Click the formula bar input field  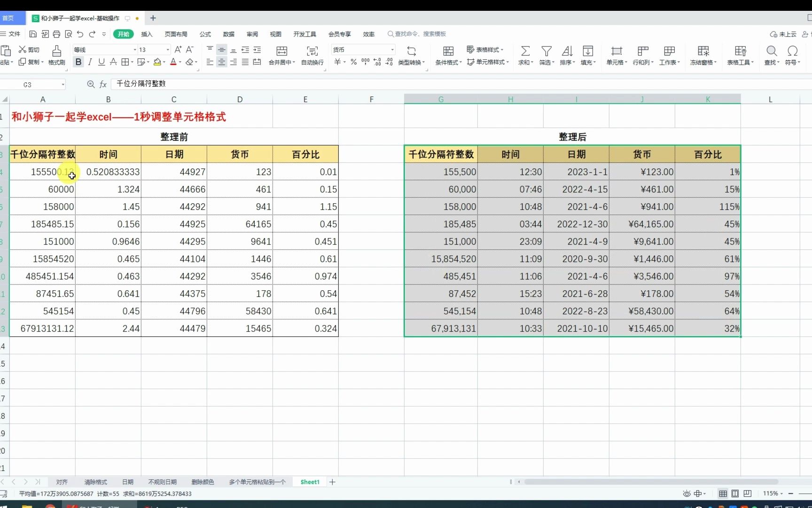(x=461, y=84)
